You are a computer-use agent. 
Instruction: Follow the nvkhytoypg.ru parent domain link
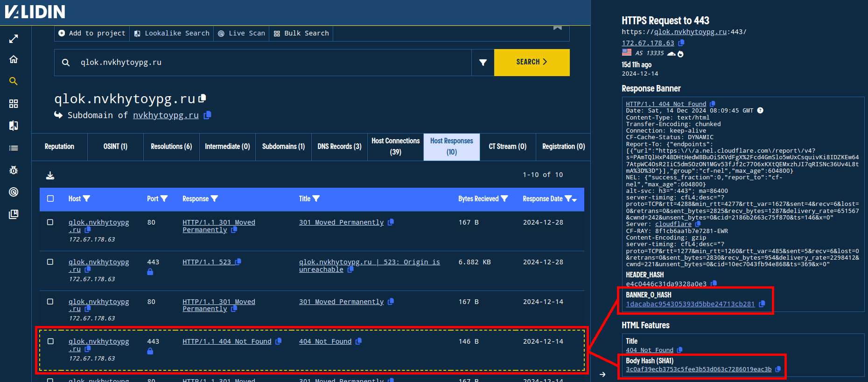point(166,115)
